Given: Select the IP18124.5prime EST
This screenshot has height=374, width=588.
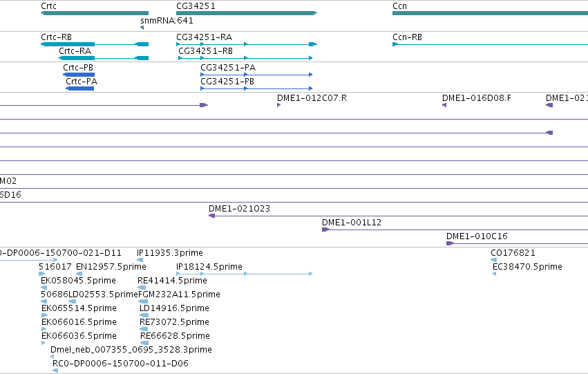Looking at the screenshot, I should point(244,274).
